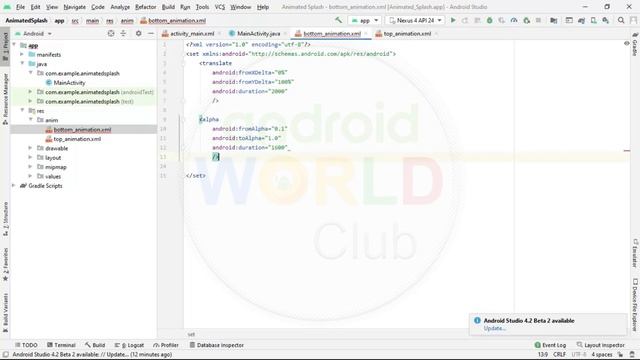
Task: Open the Refactor menu
Action: 146,7
